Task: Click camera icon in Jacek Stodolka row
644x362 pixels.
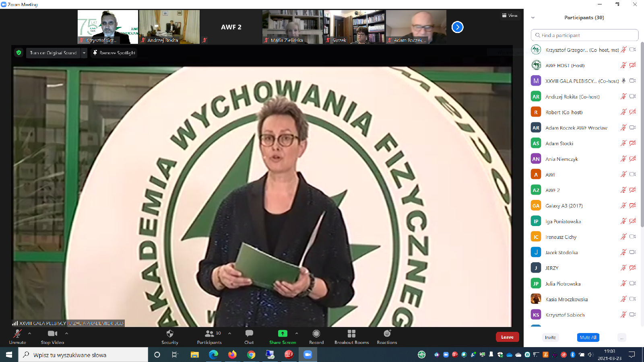Action: point(633,252)
